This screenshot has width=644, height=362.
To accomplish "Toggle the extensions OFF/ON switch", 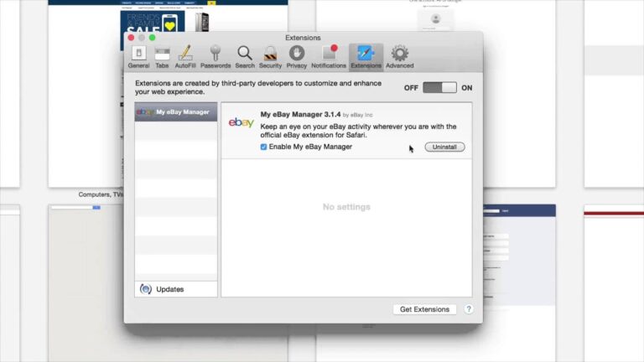I will (x=439, y=87).
